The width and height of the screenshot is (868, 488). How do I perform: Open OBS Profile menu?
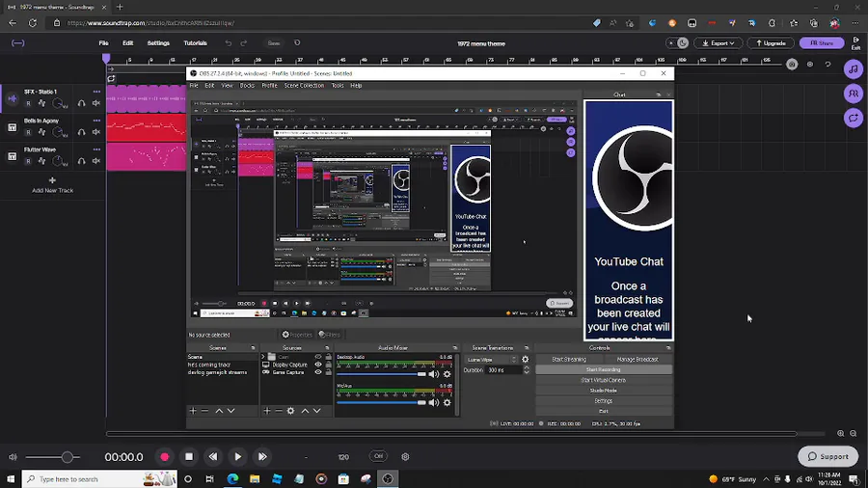(x=269, y=86)
